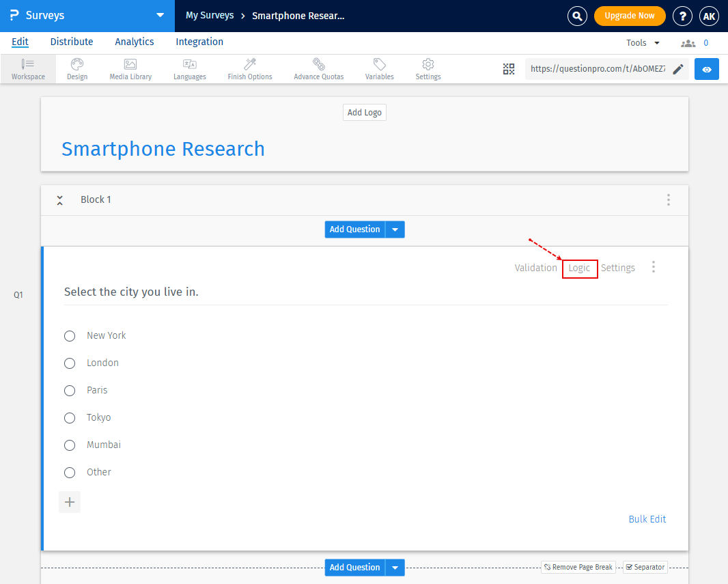Screen dimensions: 728x584
Task: Open the Design palette icon
Action: click(77, 64)
